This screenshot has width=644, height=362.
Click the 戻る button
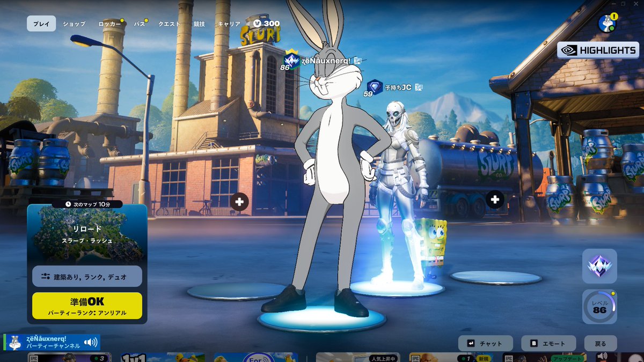(601, 344)
